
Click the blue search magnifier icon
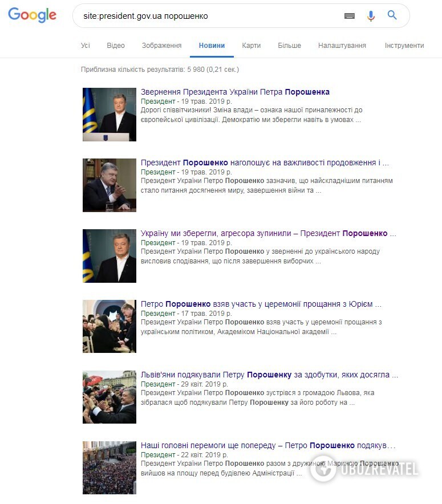coord(392,15)
